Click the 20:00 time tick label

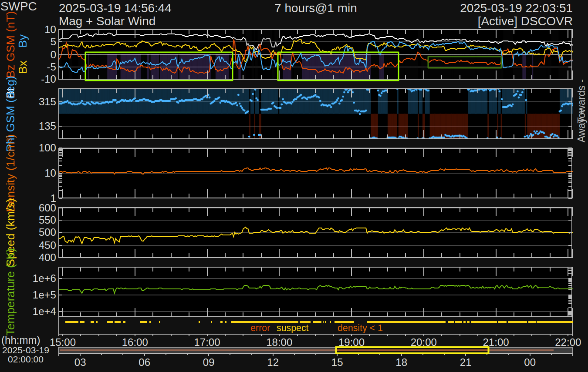click(424, 342)
